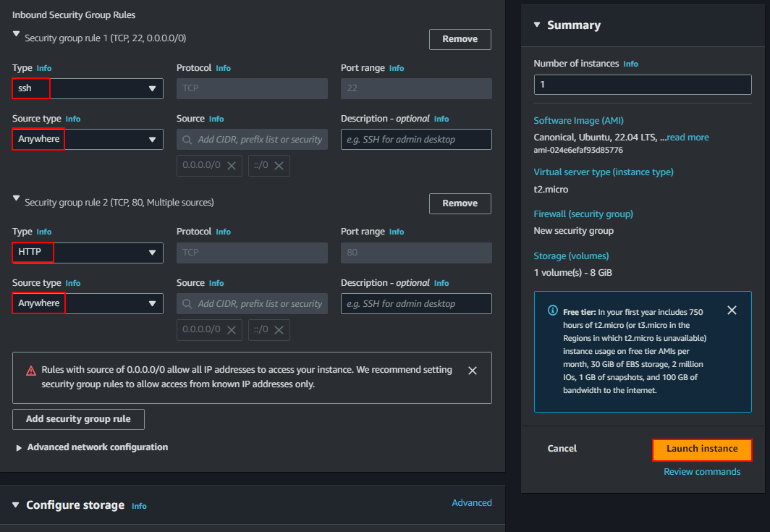Click the AMI read more link
The width and height of the screenshot is (770, 532).
tap(687, 138)
